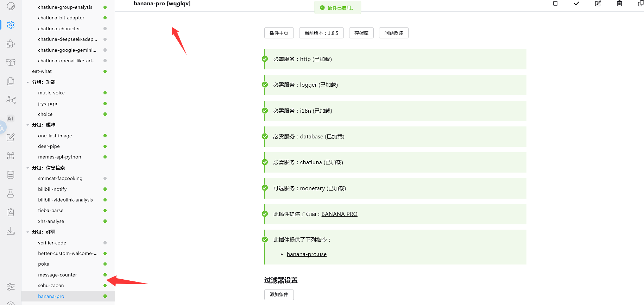Collapse the 分组: 信息检索 group
Image resolution: width=644 pixels, height=305 pixels.
coord(28,168)
